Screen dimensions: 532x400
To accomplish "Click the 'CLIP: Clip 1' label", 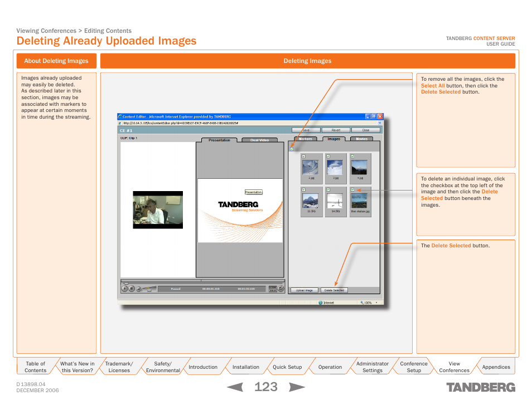I will pos(129,138).
